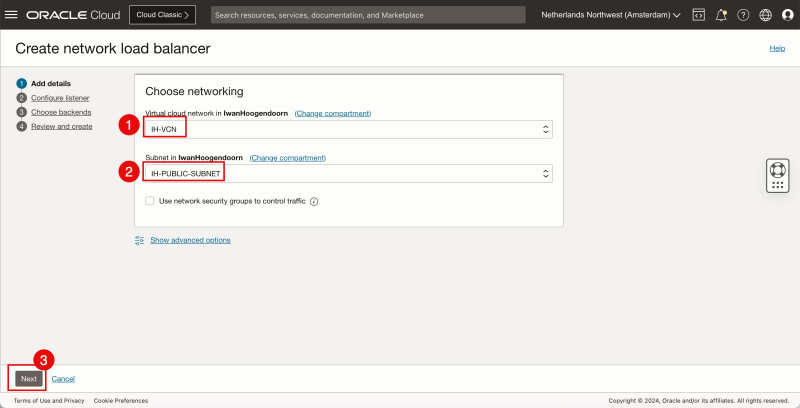Open the floating support lifebuoy widget

point(778,174)
